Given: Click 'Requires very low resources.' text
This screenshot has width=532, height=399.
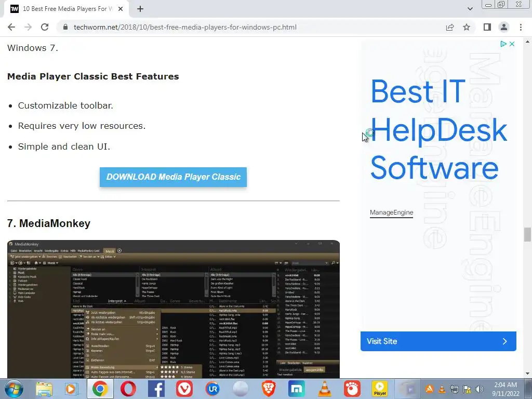Looking at the screenshot, I should coord(82,126).
